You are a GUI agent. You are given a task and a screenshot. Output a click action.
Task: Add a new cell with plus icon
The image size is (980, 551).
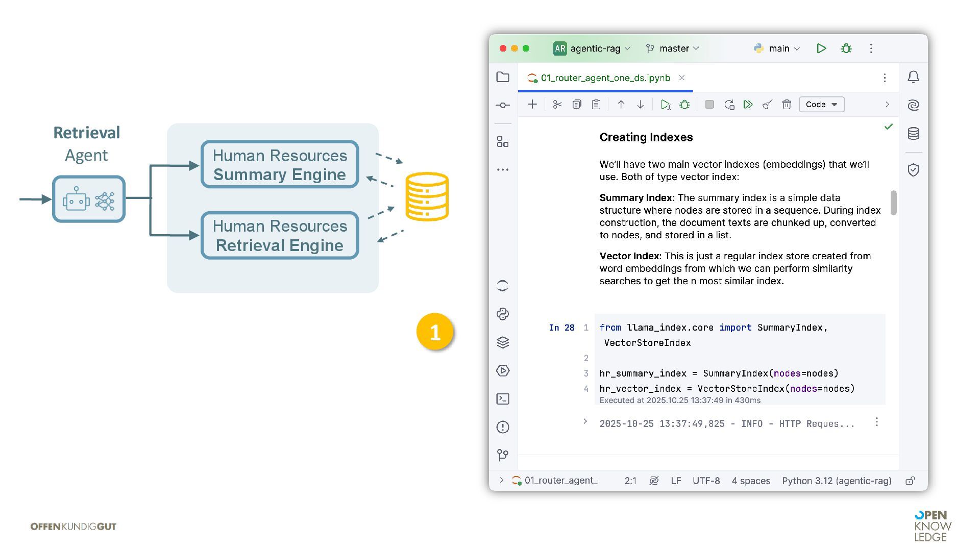click(x=532, y=105)
